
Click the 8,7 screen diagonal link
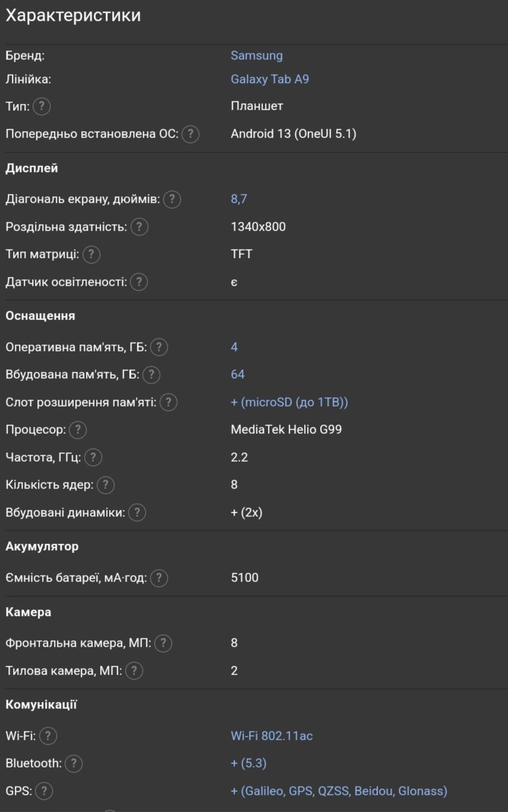[x=239, y=199]
